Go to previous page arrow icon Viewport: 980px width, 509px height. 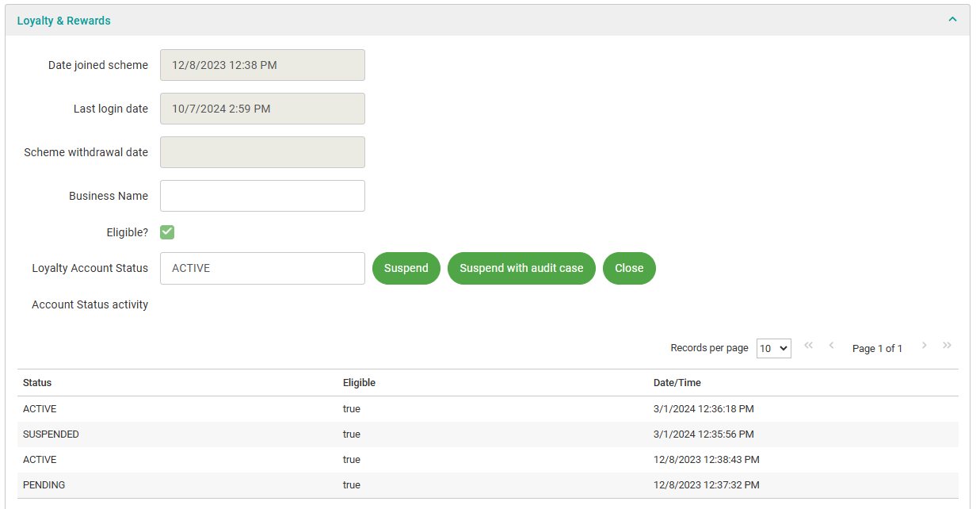pos(831,346)
